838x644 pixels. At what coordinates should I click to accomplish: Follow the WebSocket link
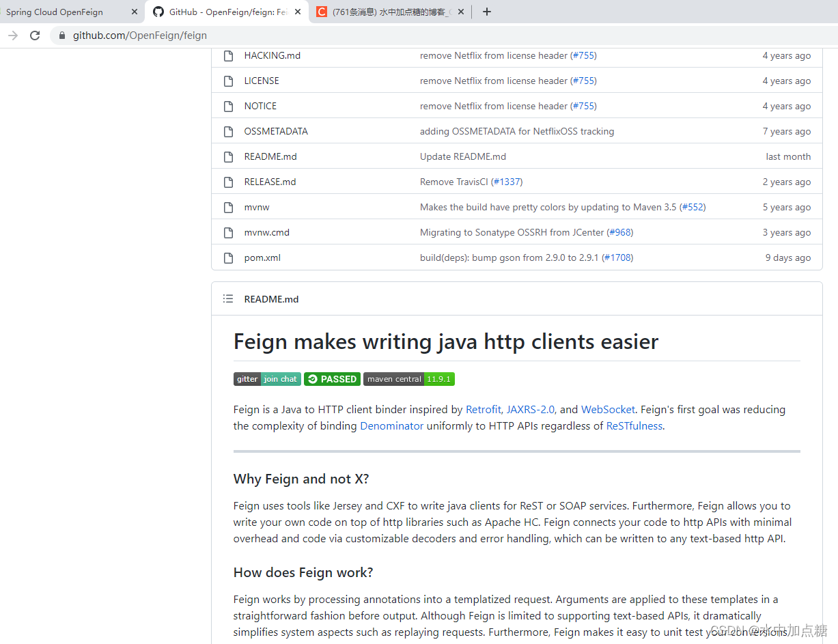[x=608, y=410]
